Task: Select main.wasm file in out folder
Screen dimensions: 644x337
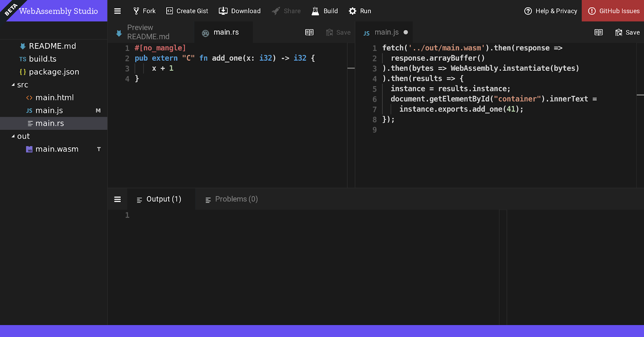Action: pyautogui.click(x=57, y=149)
